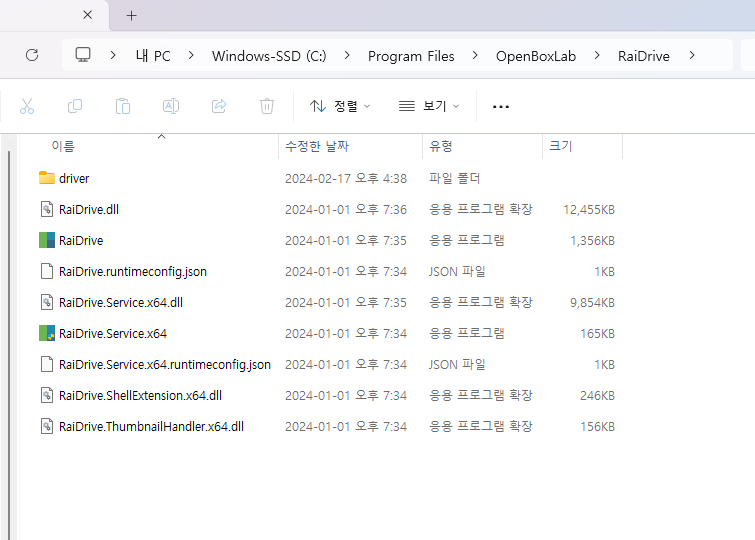Go to 내 PC breadcrumb
Image resolution: width=755 pixels, height=540 pixels.
153,56
